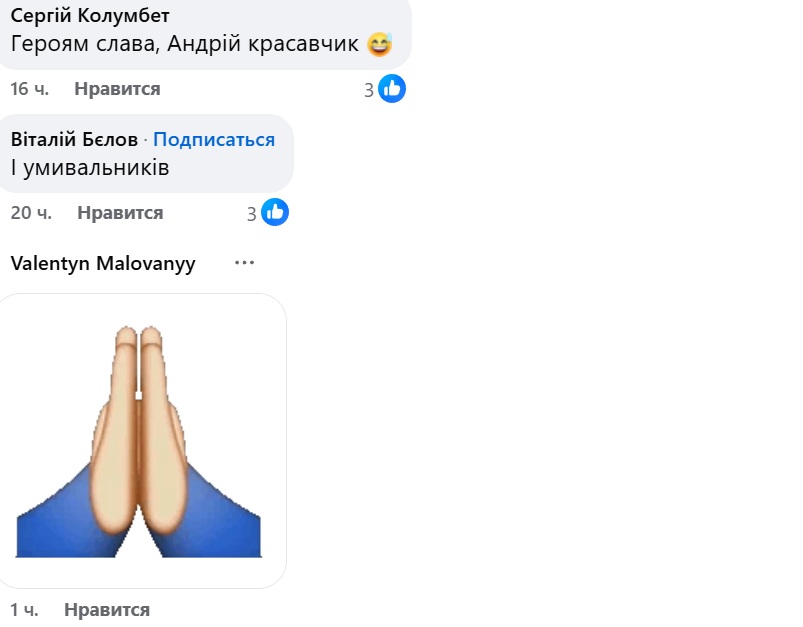This screenshot has height=627, width=803.
Task: Open Valentyn Malovanyy's profile
Action: coord(103,264)
